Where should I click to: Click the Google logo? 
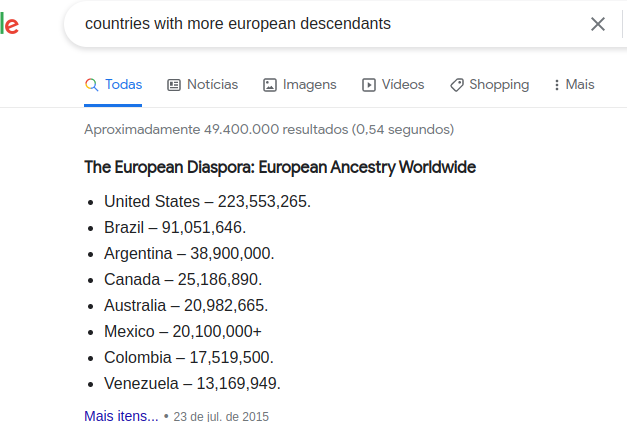pyautogui.click(x=9, y=24)
